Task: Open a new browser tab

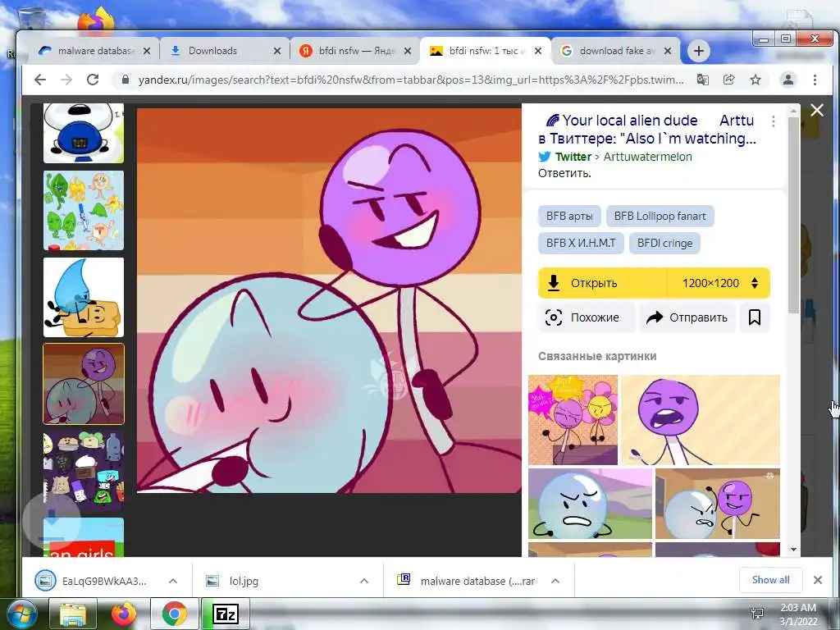Action: coord(699,51)
